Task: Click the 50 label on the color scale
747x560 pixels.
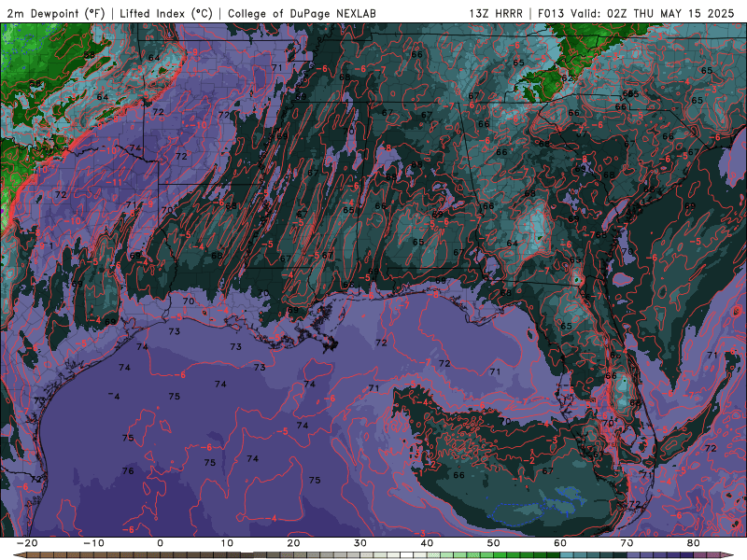Action: [x=494, y=543]
